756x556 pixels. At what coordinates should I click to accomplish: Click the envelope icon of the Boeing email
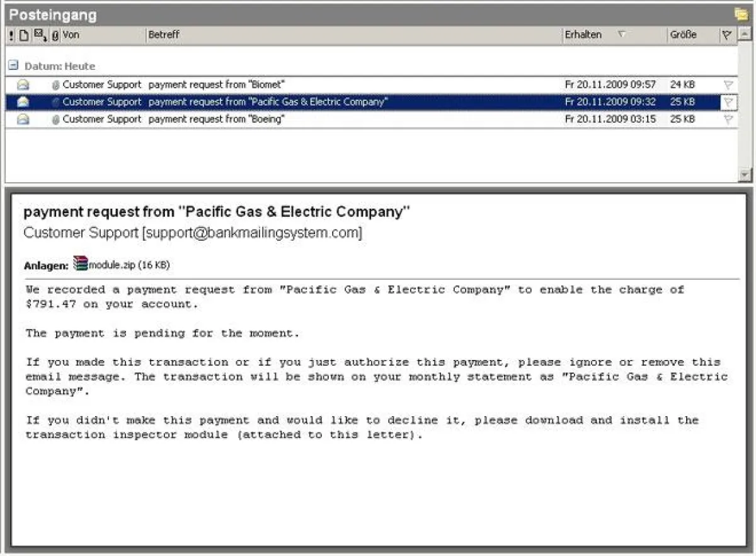point(23,119)
